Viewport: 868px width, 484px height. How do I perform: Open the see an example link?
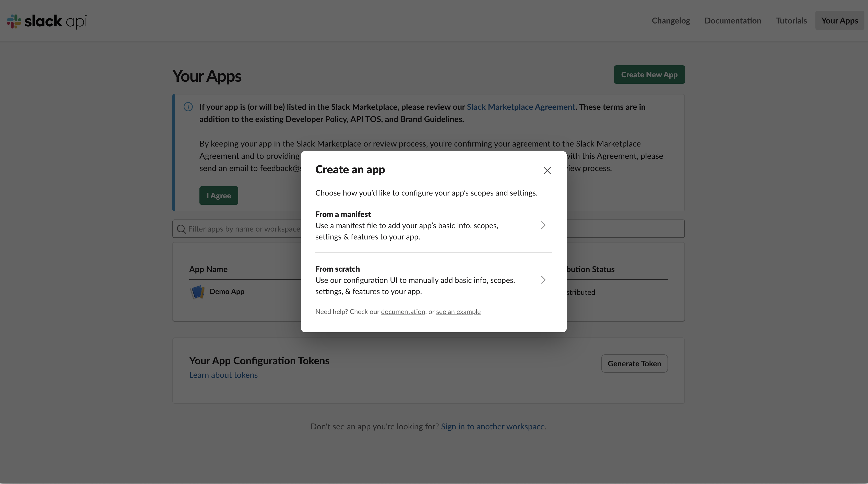[x=458, y=311]
